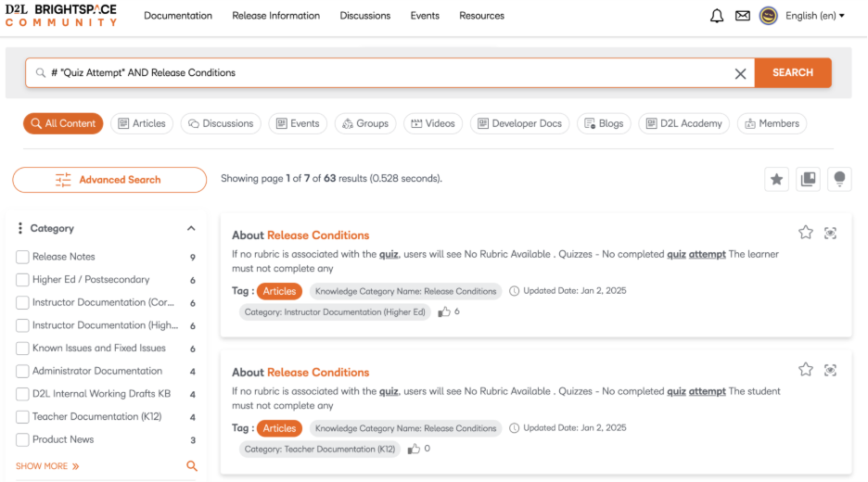Check the Instructor Documentation (High... category
Viewport: 868px width, 482px height.
click(22, 325)
